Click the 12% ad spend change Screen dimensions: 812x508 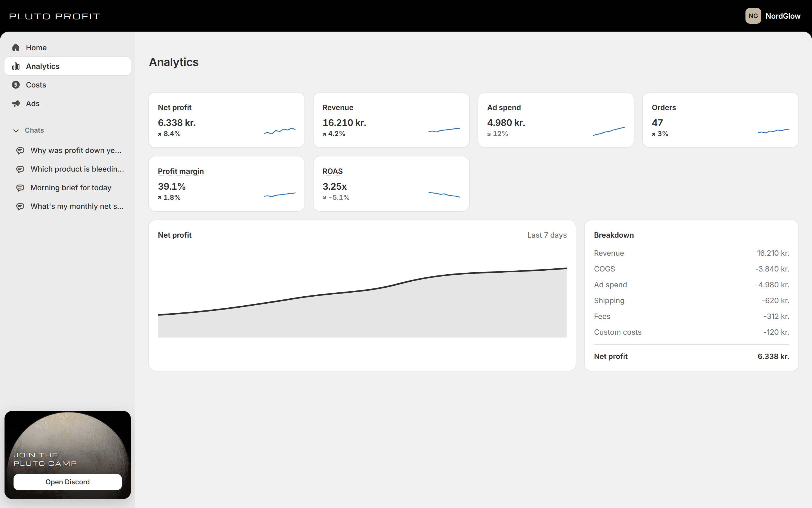click(498, 134)
